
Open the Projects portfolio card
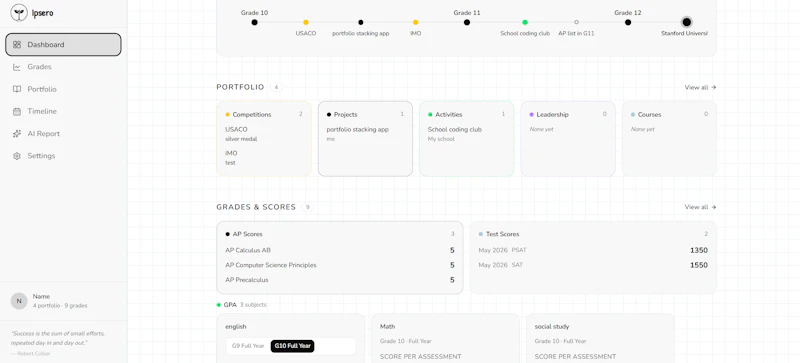(365, 139)
